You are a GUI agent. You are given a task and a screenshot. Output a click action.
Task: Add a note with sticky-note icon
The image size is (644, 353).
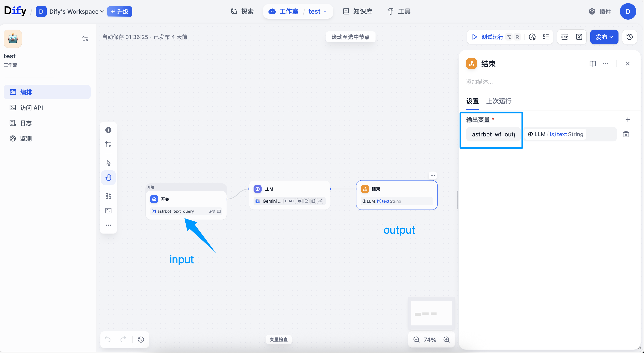click(x=108, y=144)
